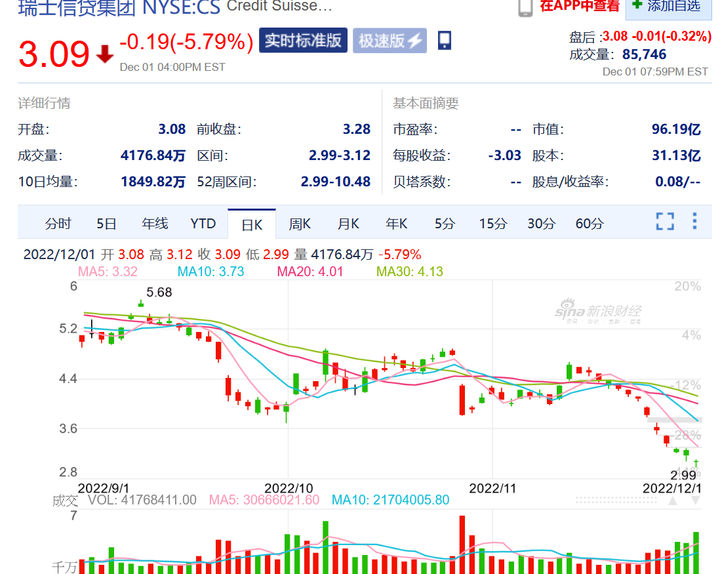Switch to 实时标准版 mode

point(303,40)
